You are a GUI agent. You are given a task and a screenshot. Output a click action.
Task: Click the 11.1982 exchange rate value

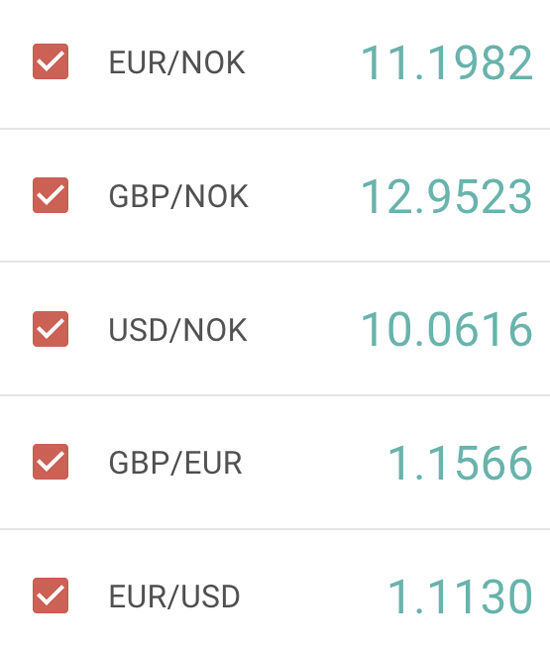tap(447, 63)
